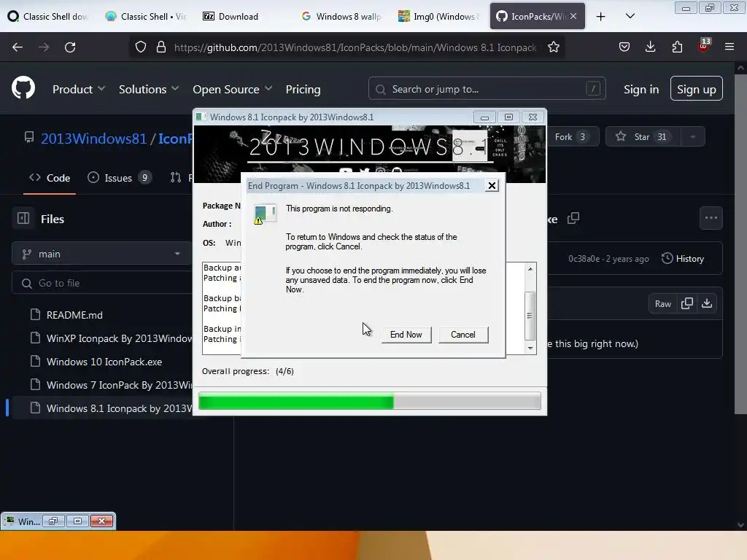Open the Issues tab
747x560 pixels.
[119, 178]
